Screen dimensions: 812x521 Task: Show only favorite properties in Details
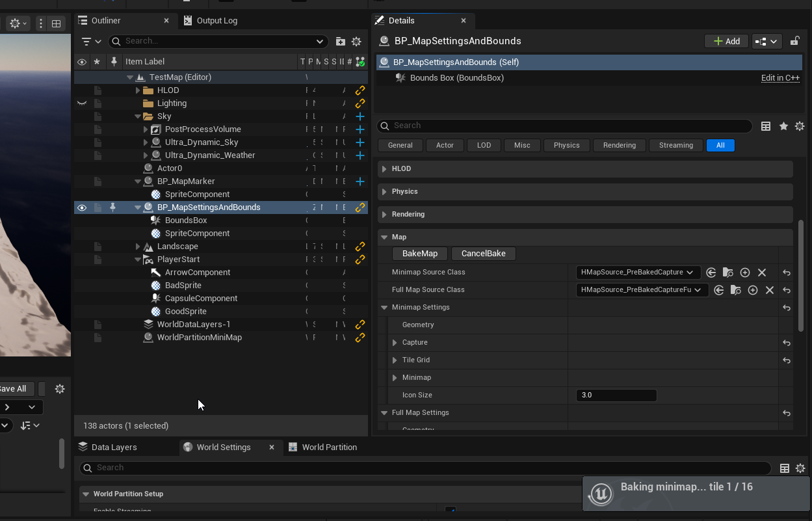(783, 126)
